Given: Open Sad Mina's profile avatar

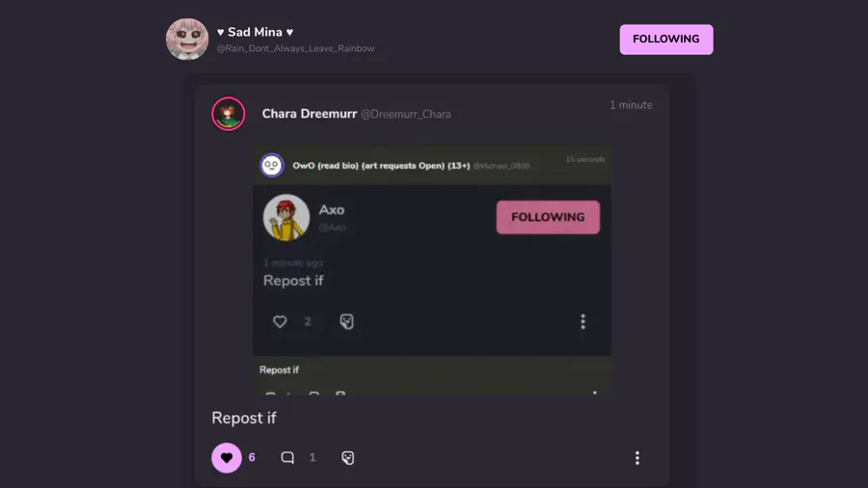Looking at the screenshot, I should pos(187,39).
